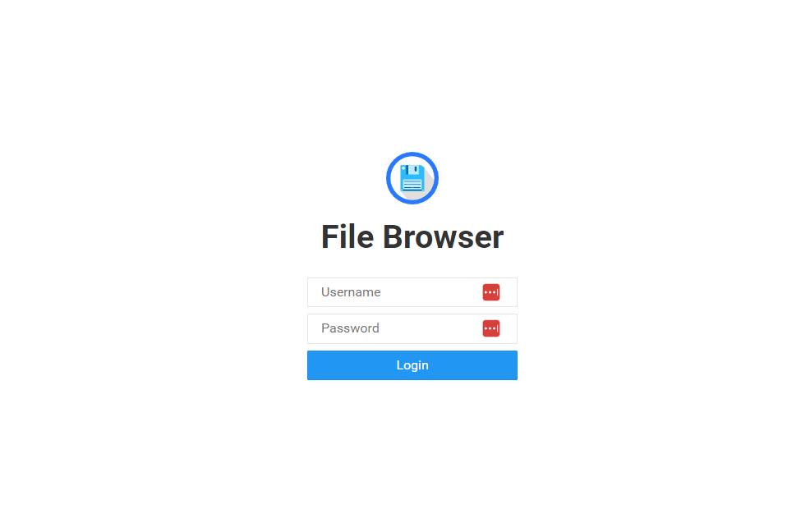The width and height of the screenshot is (787, 532).
Task: Click the Login label on the blue button
Action: coord(412,365)
